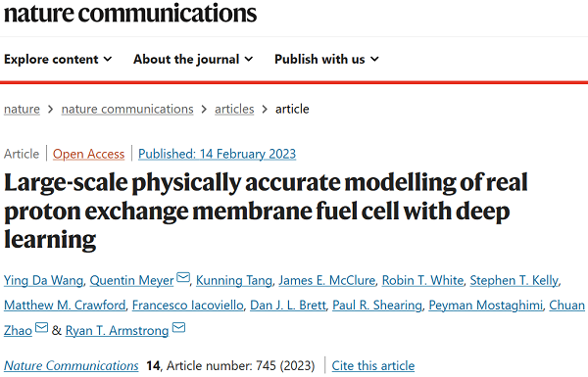The height and width of the screenshot is (377, 588).
Task: Open the Published: 14 February 2023 link
Action: coord(218,154)
